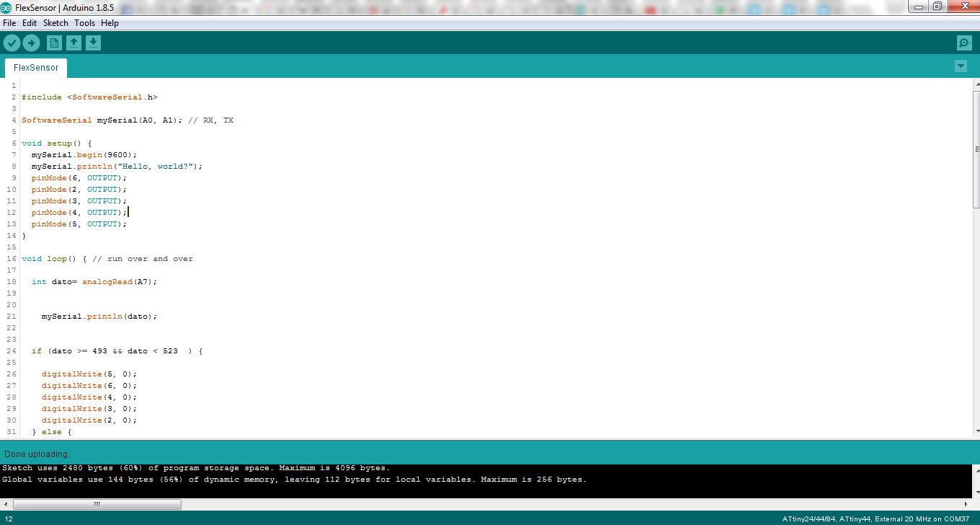Expand the tab options dropdown arrow

click(961, 66)
